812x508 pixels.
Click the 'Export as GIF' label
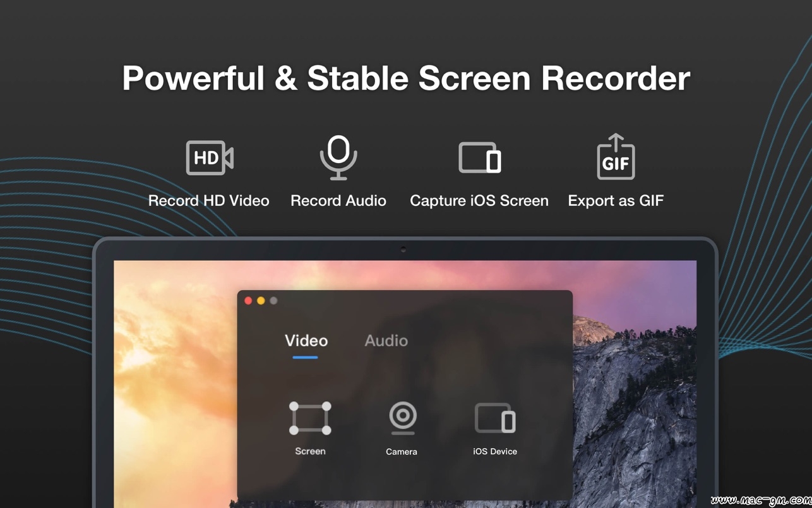coord(616,201)
